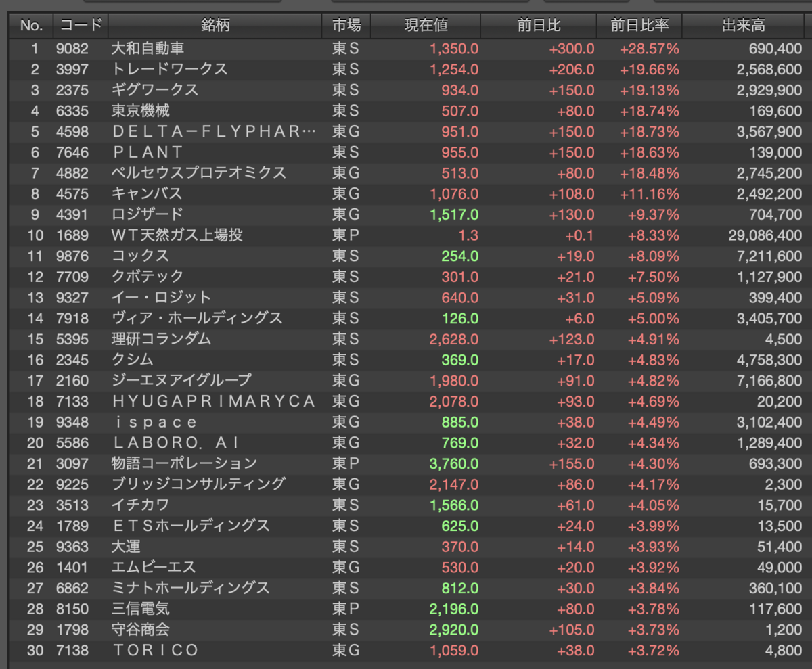
Task: Click the +28.57% change rate cell
Action: 650,49
